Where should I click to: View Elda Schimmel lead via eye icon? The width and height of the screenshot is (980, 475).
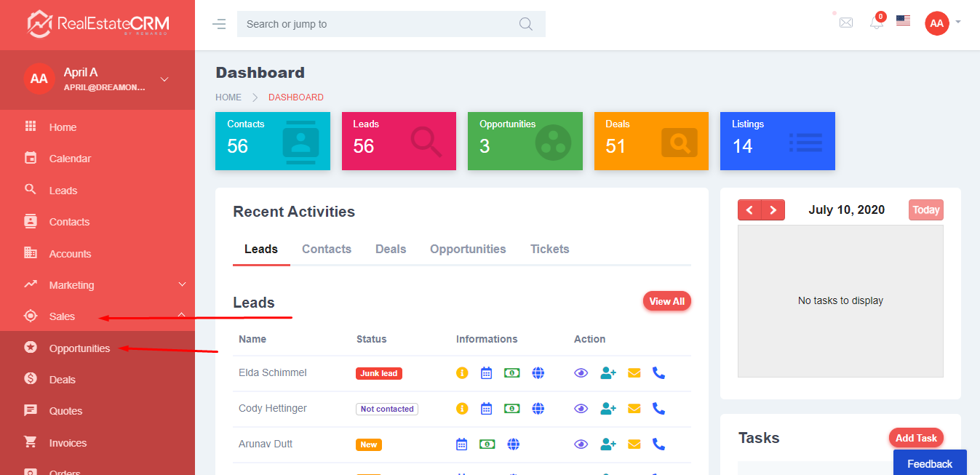click(x=581, y=373)
